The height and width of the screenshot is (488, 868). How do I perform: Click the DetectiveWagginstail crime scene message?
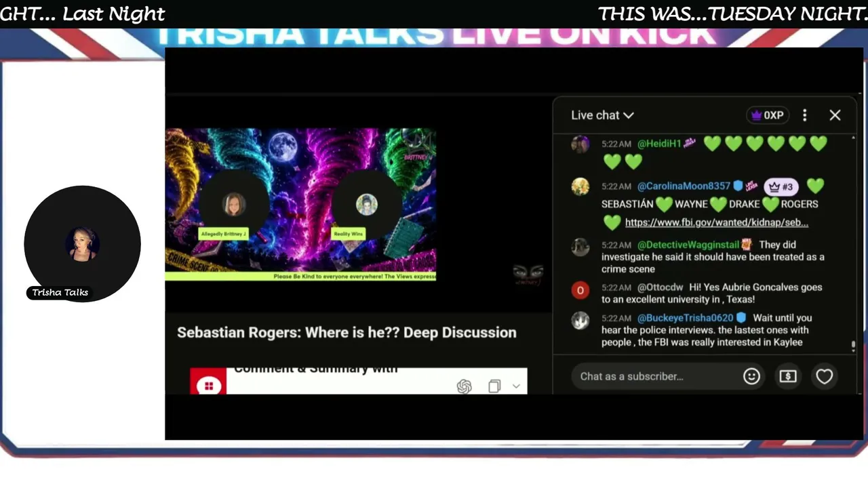(713, 257)
